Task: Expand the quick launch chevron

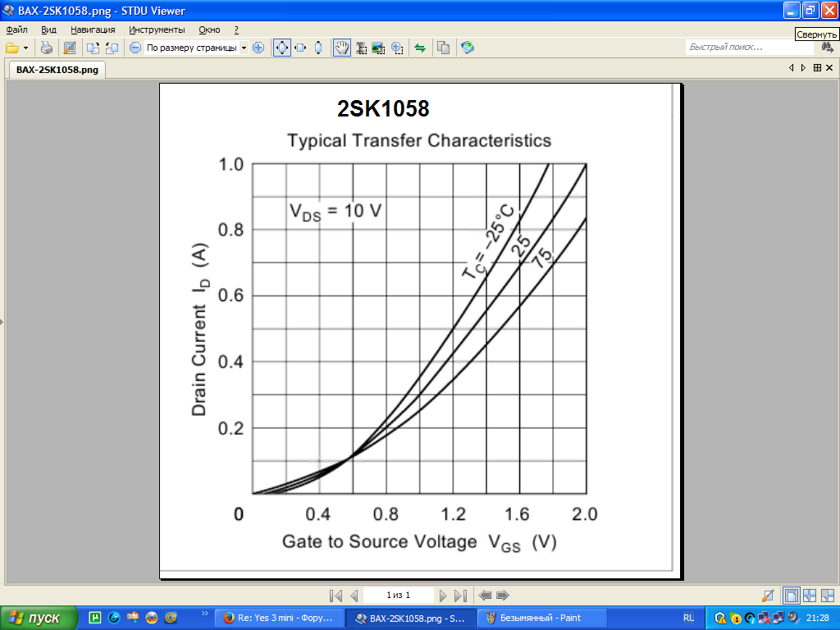Action: pos(204,614)
